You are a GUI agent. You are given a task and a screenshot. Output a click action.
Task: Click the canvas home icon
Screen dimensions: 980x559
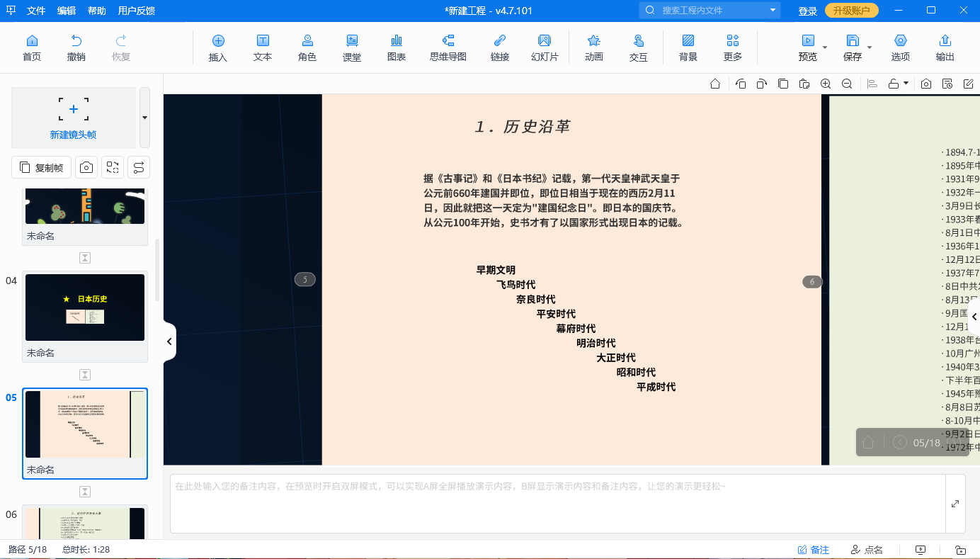(x=715, y=84)
